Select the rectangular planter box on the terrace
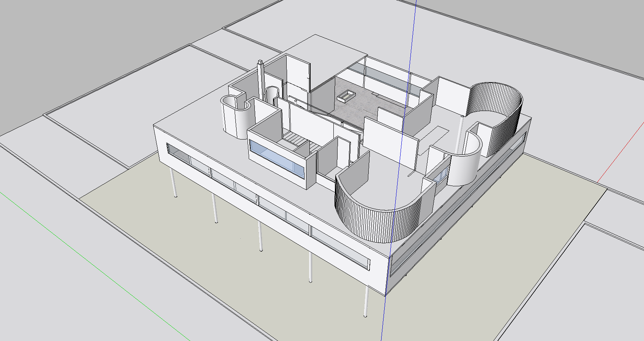Viewport: 644px width, 341px height. [x=346, y=95]
